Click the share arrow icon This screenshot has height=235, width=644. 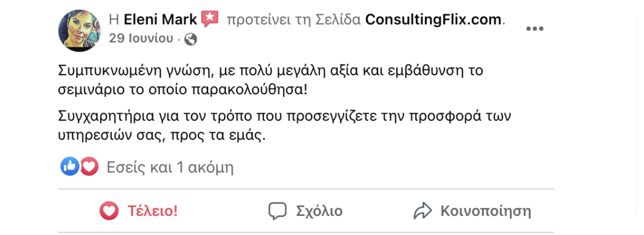coord(422,211)
